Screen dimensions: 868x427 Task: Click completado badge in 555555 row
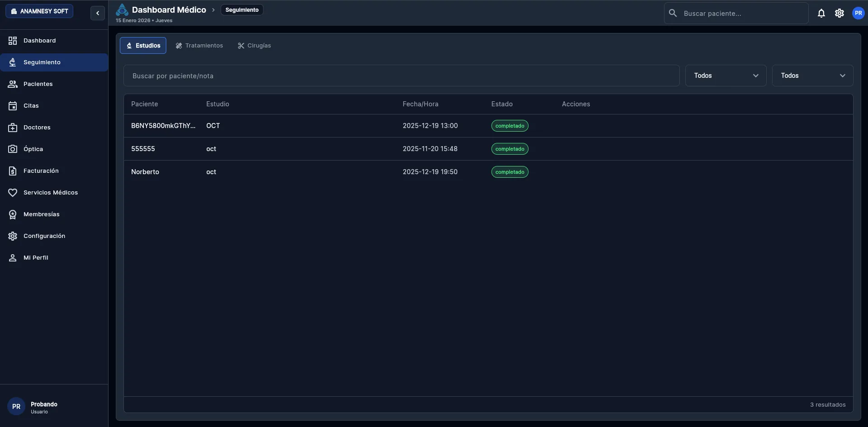510,149
